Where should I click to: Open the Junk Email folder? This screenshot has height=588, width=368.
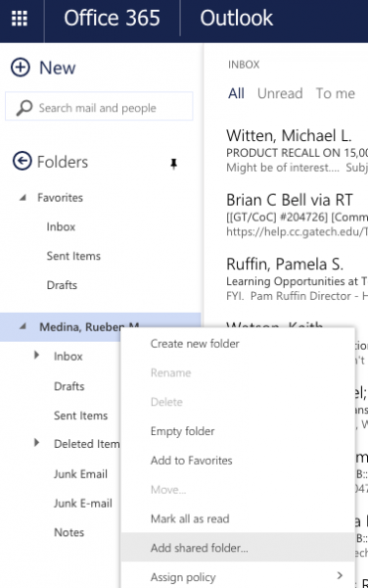[x=80, y=474]
